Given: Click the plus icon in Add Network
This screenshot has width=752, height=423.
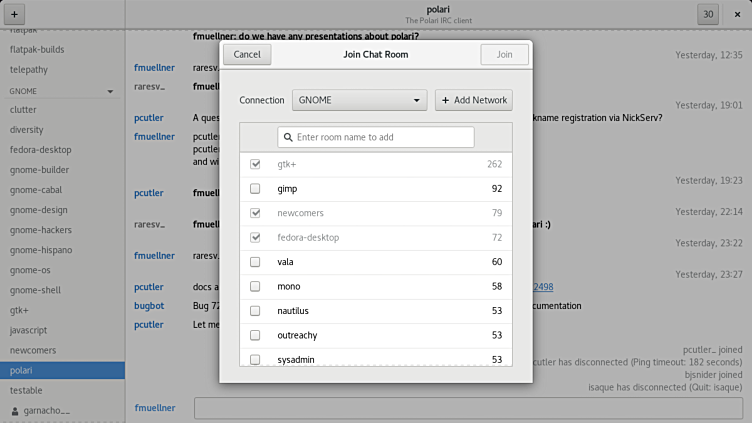Looking at the screenshot, I should point(446,100).
